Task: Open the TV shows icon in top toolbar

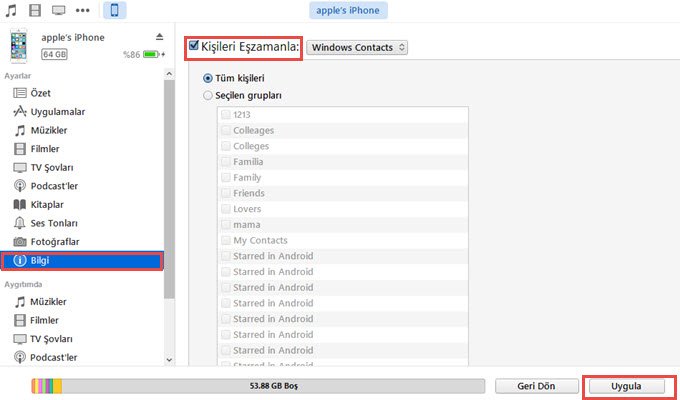Action: coord(59,10)
